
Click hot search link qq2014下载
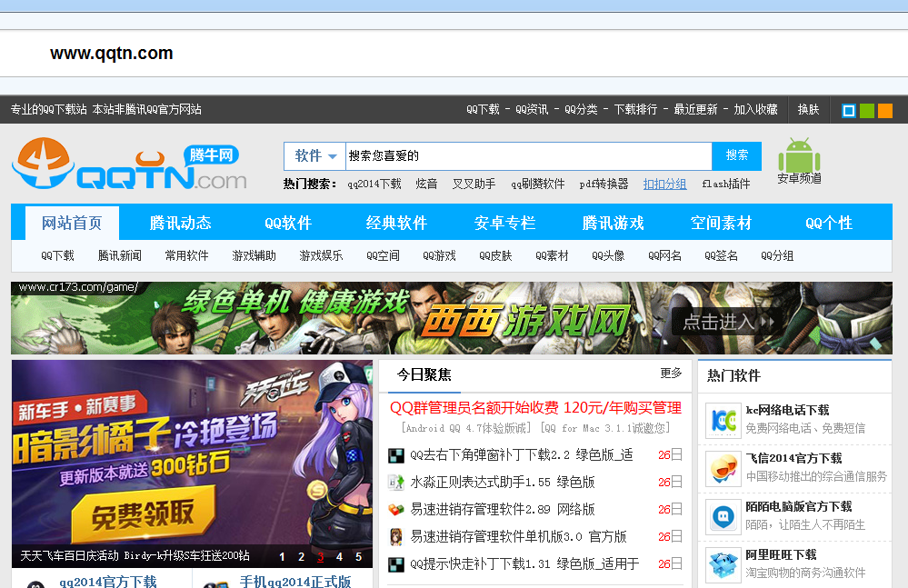coord(374,184)
